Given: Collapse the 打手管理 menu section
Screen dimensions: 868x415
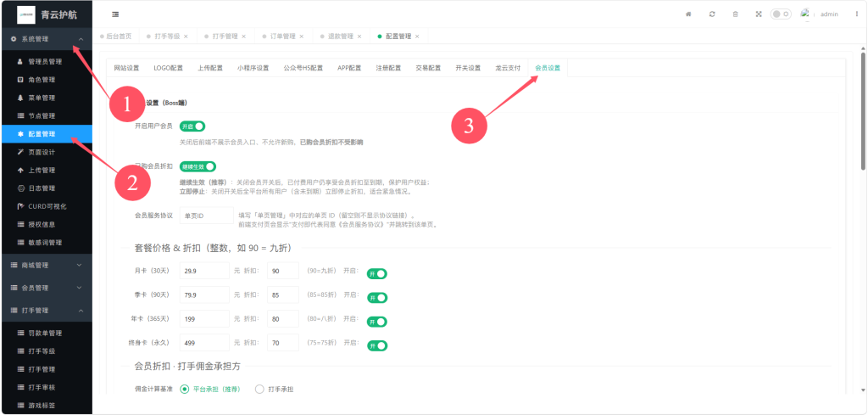Looking at the screenshot, I should coord(46,311).
